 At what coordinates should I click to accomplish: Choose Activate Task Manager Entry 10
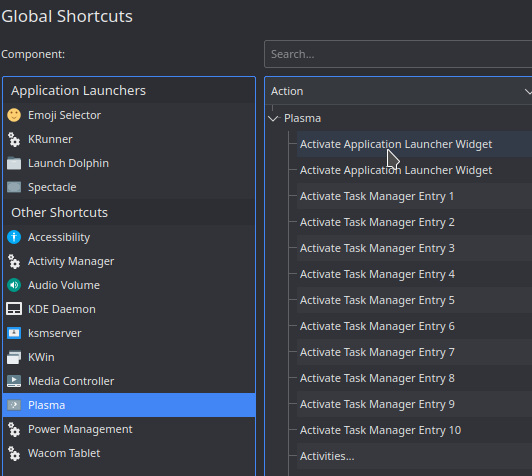click(x=414, y=430)
